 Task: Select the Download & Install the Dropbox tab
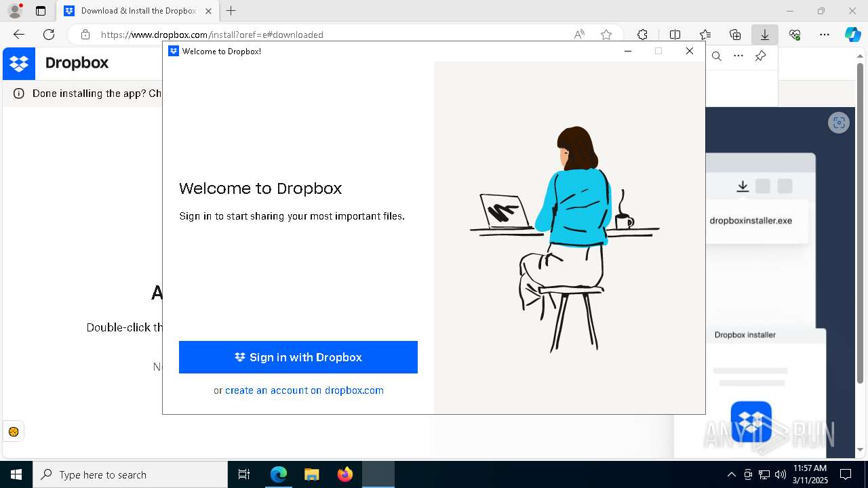point(138,11)
